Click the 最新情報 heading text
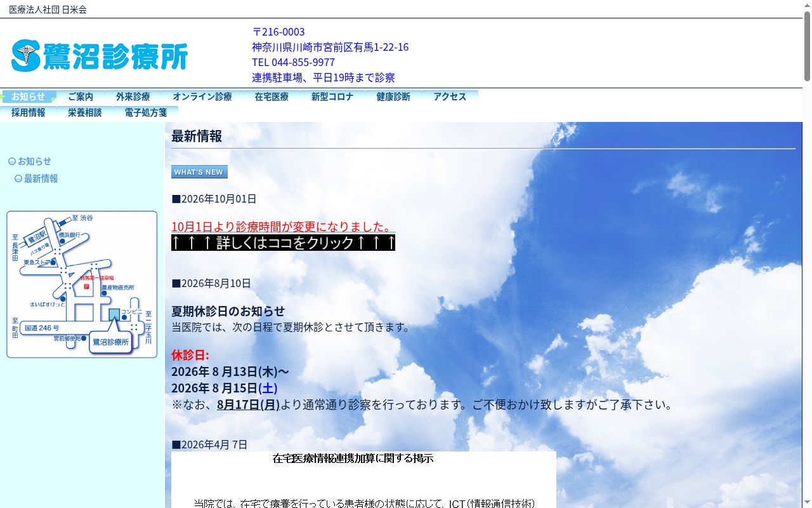 [x=197, y=137]
